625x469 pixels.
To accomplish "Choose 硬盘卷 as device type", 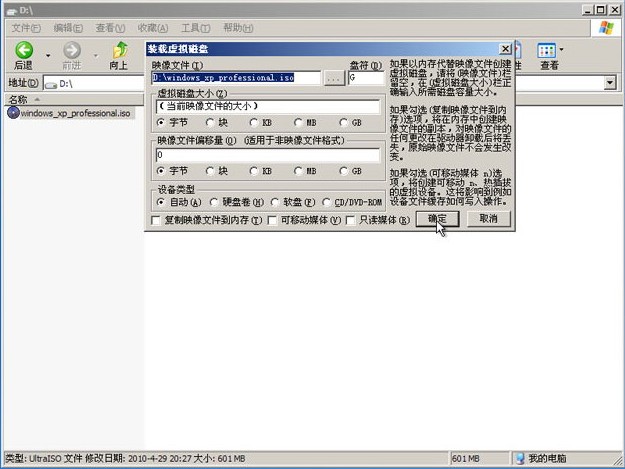I will (x=215, y=202).
